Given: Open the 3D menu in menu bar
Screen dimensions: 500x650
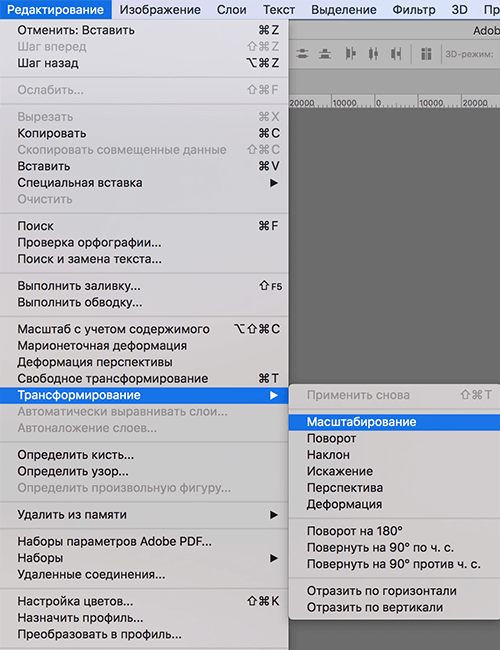Looking at the screenshot, I should tap(459, 10).
